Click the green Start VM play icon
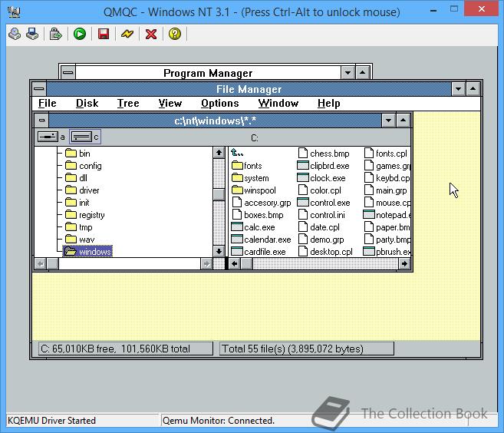This screenshot has height=433, width=504. [x=79, y=34]
